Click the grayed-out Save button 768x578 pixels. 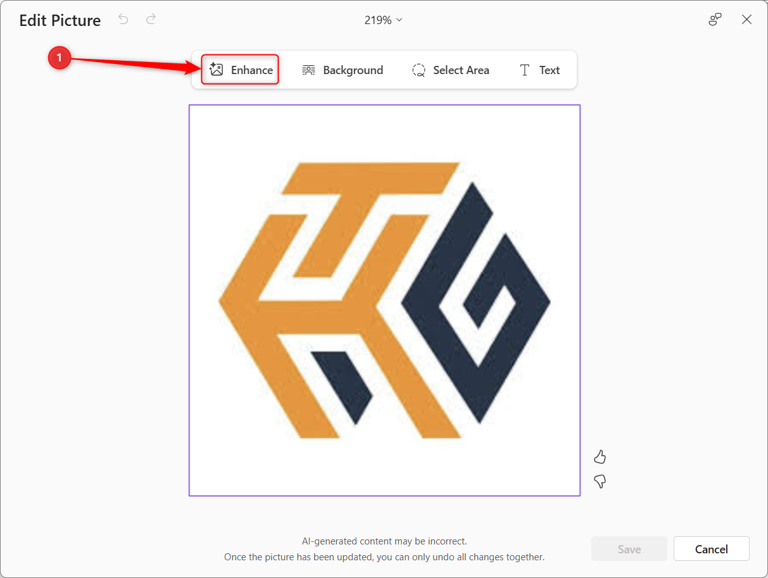[x=629, y=549]
